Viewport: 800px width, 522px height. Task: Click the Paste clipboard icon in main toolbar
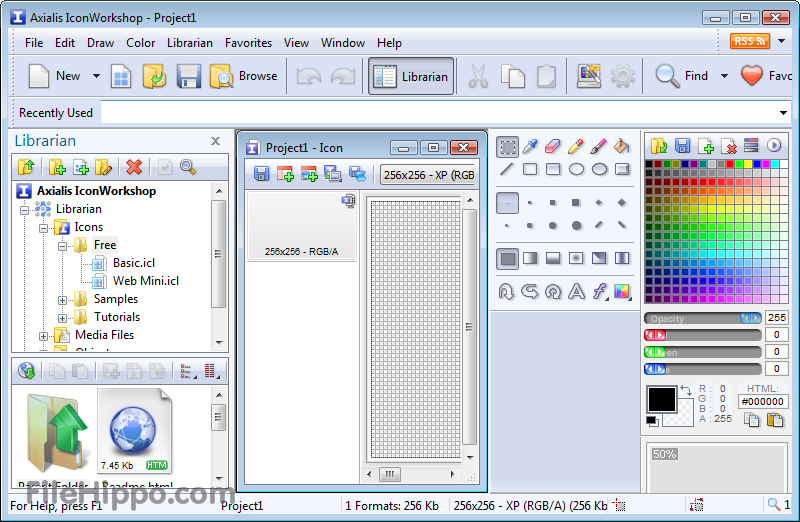(546, 77)
